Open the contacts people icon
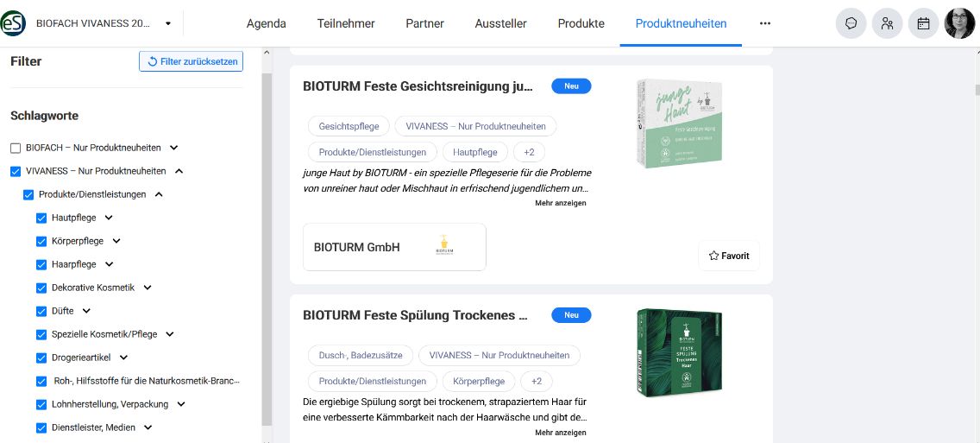The width and height of the screenshot is (980, 443). (887, 24)
